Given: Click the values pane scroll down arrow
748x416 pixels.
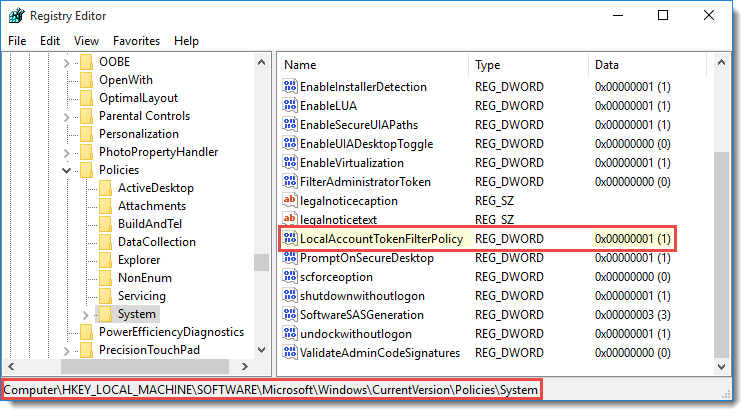Looking at the screenshot, I should pyautogui.click(x=721, y=366).
